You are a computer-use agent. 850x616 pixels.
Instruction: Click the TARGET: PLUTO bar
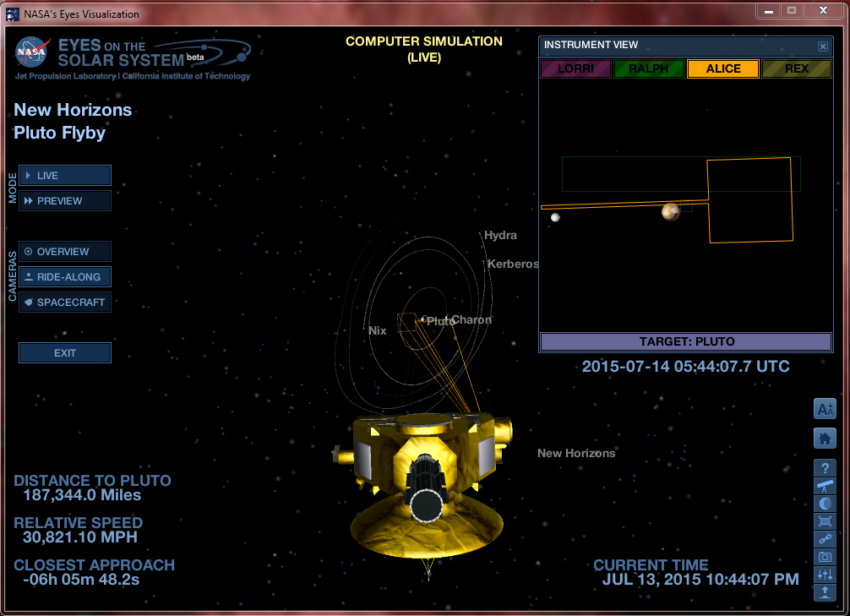coord(685,342)
